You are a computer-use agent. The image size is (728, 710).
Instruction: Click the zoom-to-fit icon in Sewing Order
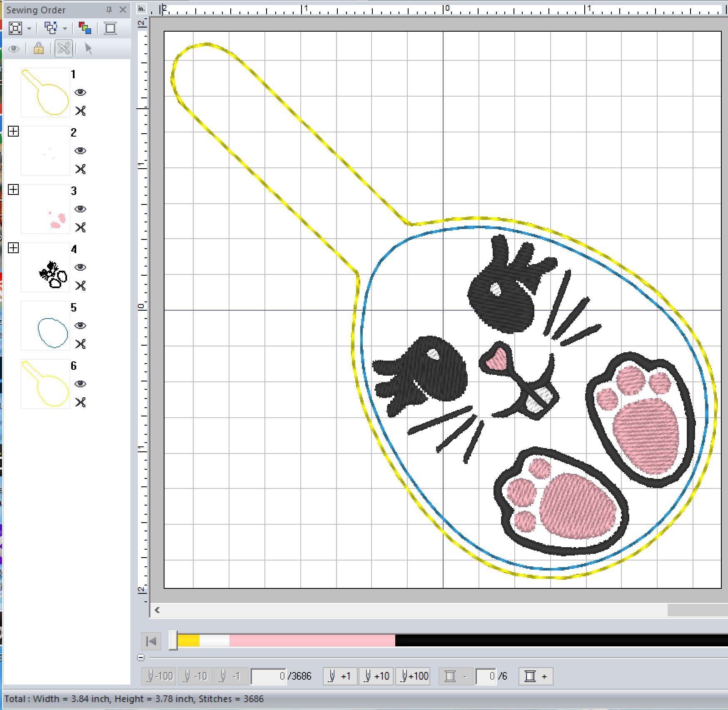pyautogui.click(x=15, y=28)
